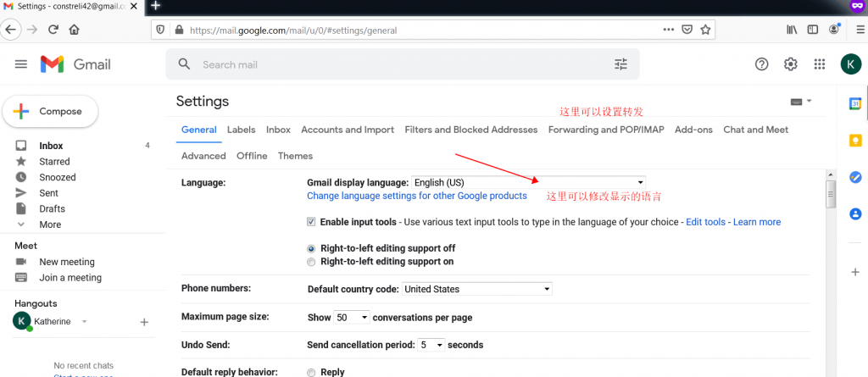Open Themes settings tab
Image resolution: width=868 pixels, height=377 pixels.
click(295, 156)
